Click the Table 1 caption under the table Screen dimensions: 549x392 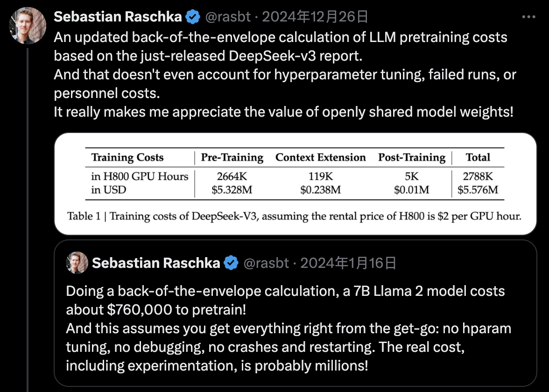(294, 216)
